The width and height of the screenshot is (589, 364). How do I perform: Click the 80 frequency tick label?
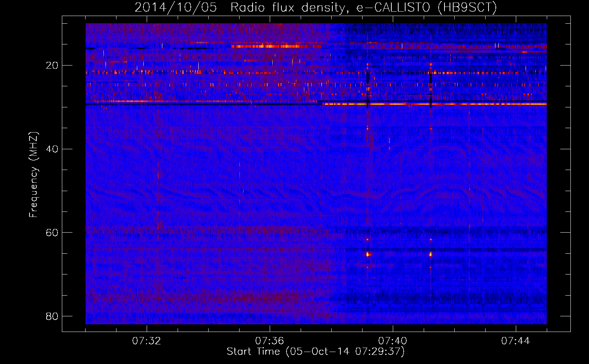(x=52, y=316)
